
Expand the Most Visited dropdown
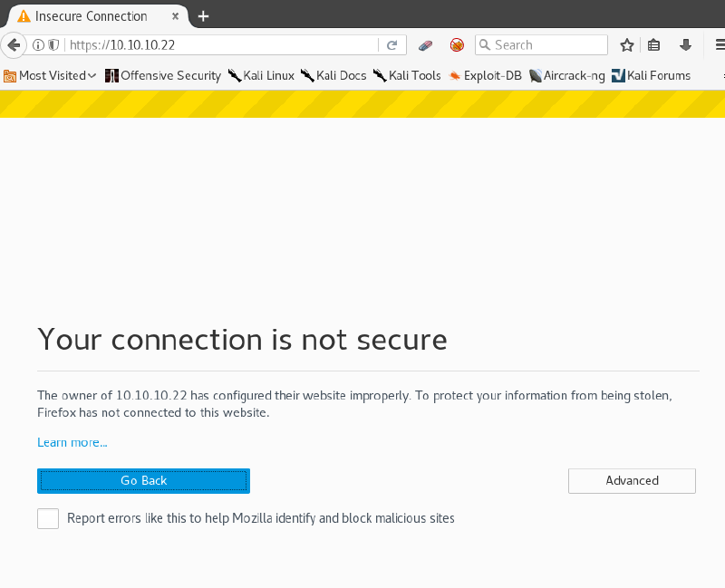(50, 75)
